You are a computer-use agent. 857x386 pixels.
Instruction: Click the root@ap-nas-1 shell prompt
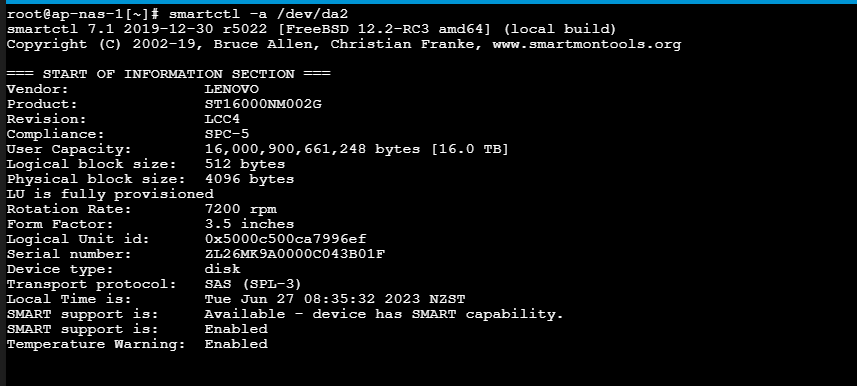pos(83,14)
